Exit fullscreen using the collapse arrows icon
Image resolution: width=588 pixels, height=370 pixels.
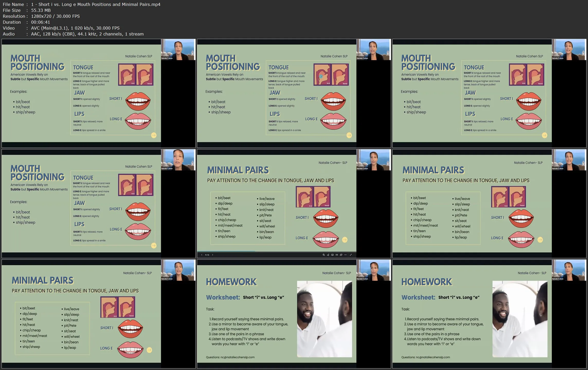tap(351, 255)
